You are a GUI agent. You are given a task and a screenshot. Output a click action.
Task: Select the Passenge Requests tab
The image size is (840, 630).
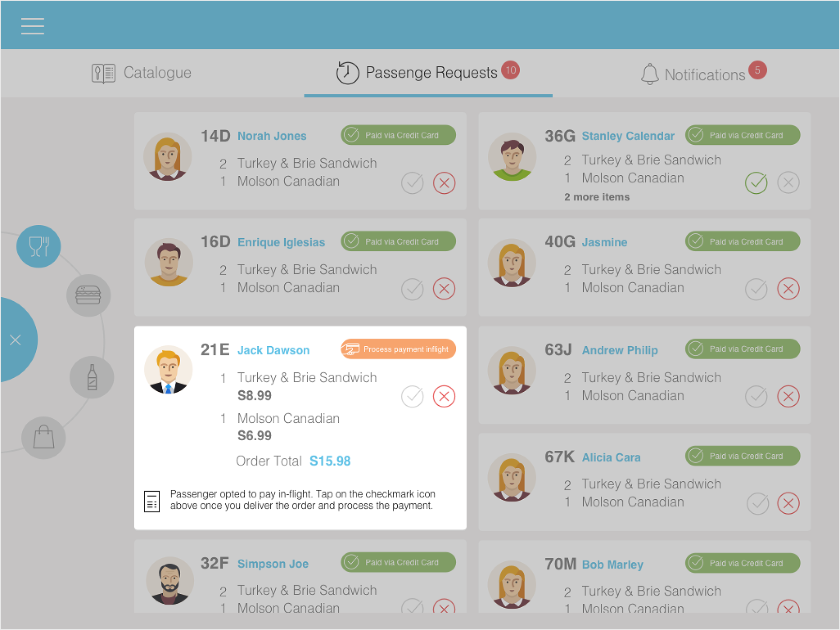pyautogui.click(x=428, y=73)
